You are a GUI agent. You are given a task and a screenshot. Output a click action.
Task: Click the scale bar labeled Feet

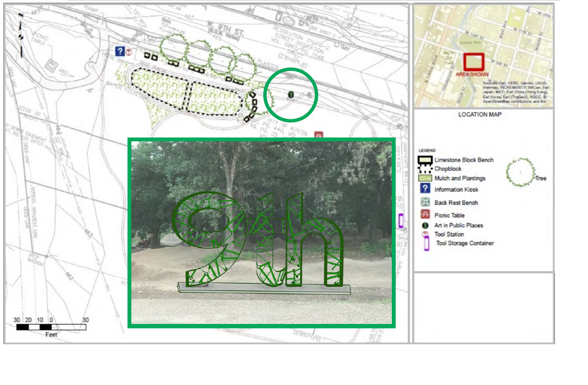[x=51, y=327]
